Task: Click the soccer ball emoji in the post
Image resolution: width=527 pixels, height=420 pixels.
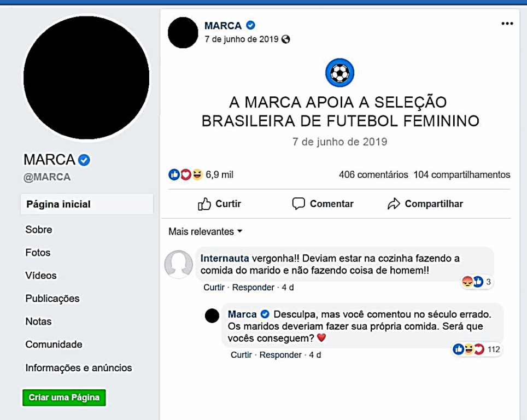Action: click(340, 72)
